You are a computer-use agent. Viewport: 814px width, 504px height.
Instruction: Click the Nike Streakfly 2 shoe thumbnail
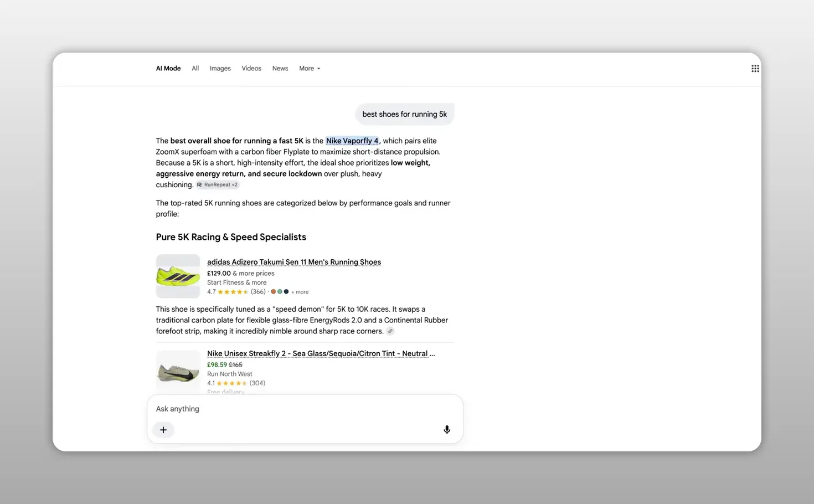(x=178, y=372)
